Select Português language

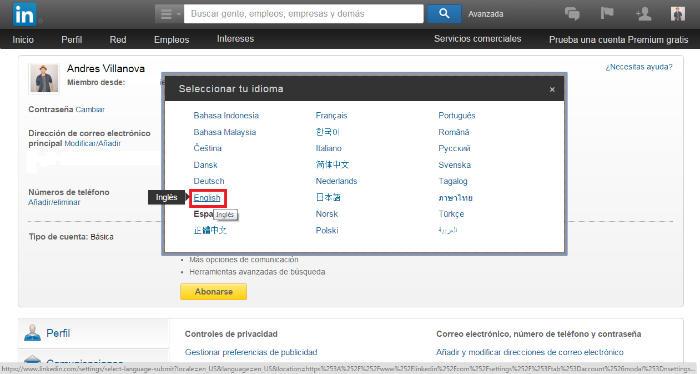point(457,116)
